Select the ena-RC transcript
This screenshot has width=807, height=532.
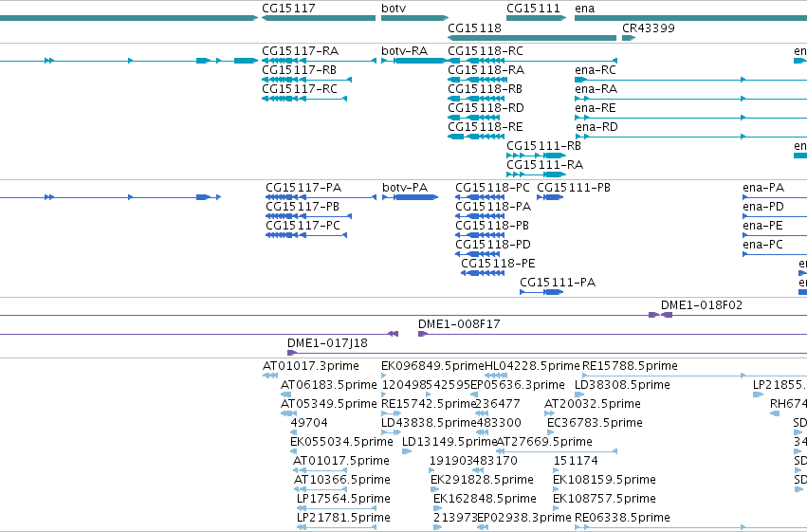click(x=690, y=80)
